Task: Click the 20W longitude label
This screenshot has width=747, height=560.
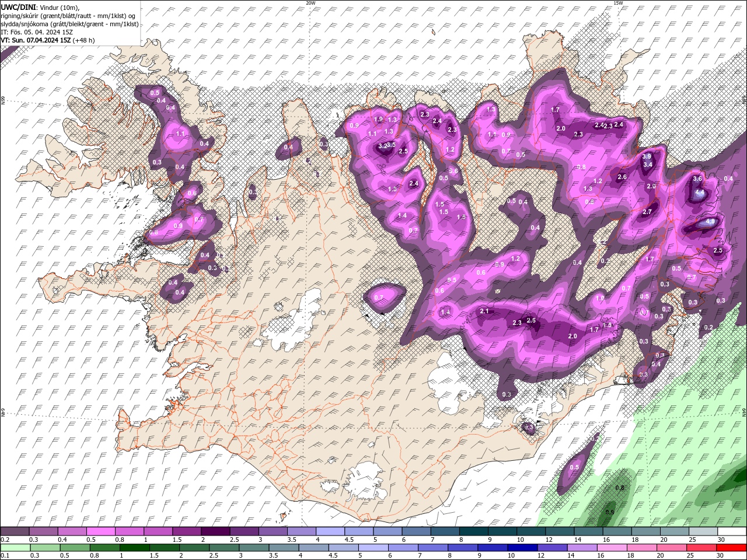Action: pyautogui.click(x=310, y=3)
